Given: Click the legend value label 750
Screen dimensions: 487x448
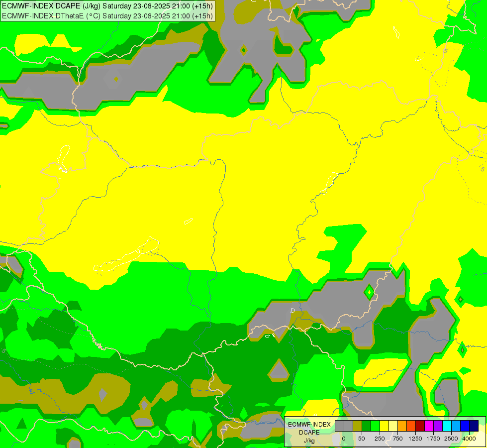Looking at the screenshot, I should point(397,439).
